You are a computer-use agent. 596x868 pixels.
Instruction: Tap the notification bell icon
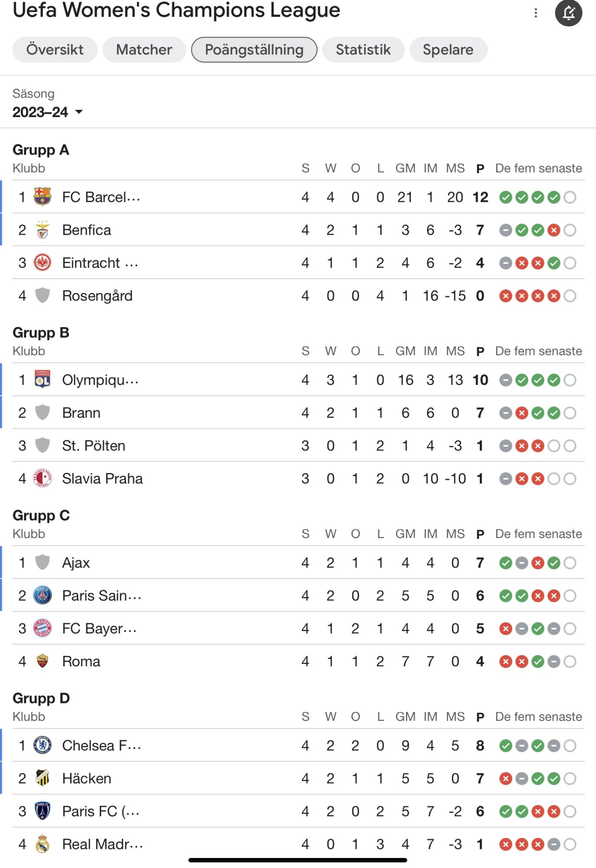(568, 13)
